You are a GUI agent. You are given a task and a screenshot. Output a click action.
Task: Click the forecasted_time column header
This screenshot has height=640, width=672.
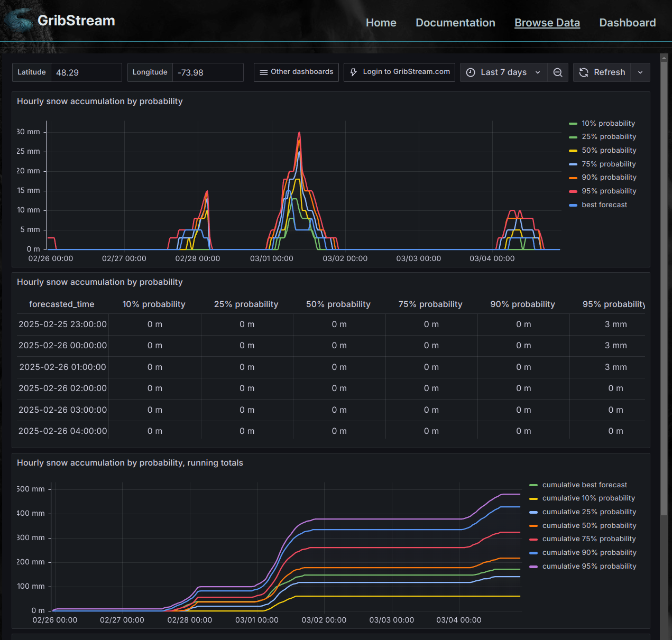click(x=62, y=304)
